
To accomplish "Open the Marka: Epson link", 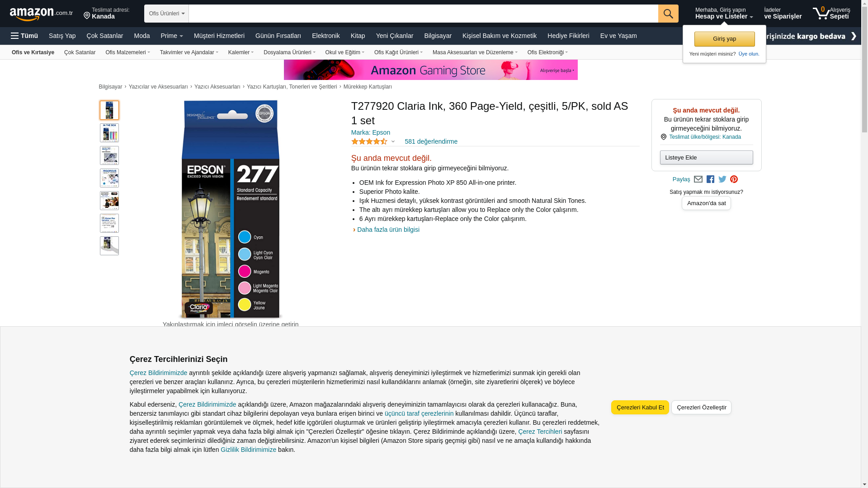I will (371, 132).
